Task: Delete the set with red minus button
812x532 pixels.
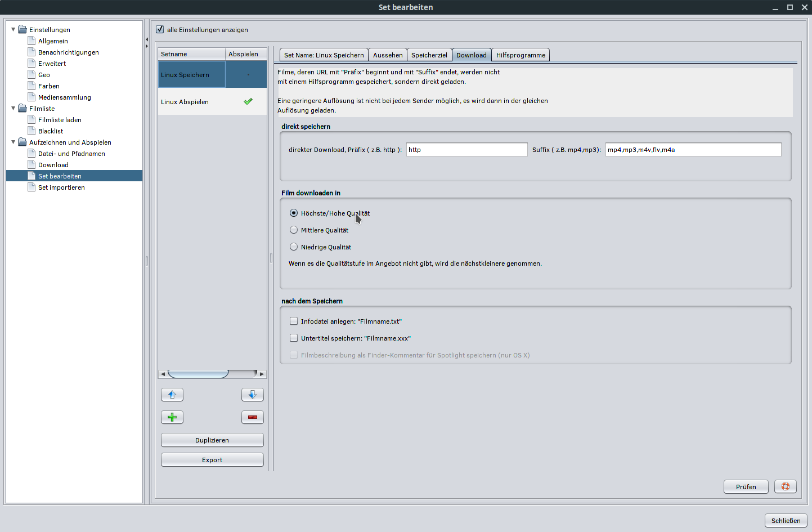Action: click(252, 417)
